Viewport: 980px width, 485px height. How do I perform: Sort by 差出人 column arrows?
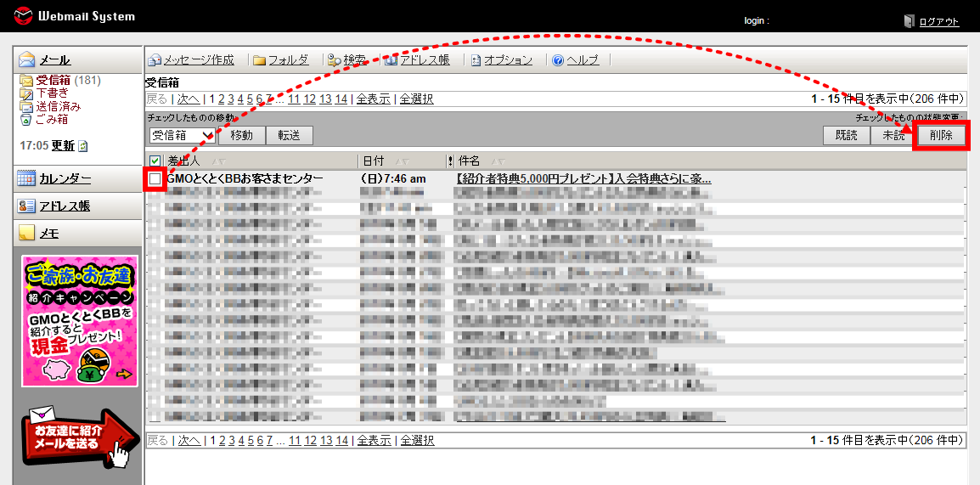[217, 161]
